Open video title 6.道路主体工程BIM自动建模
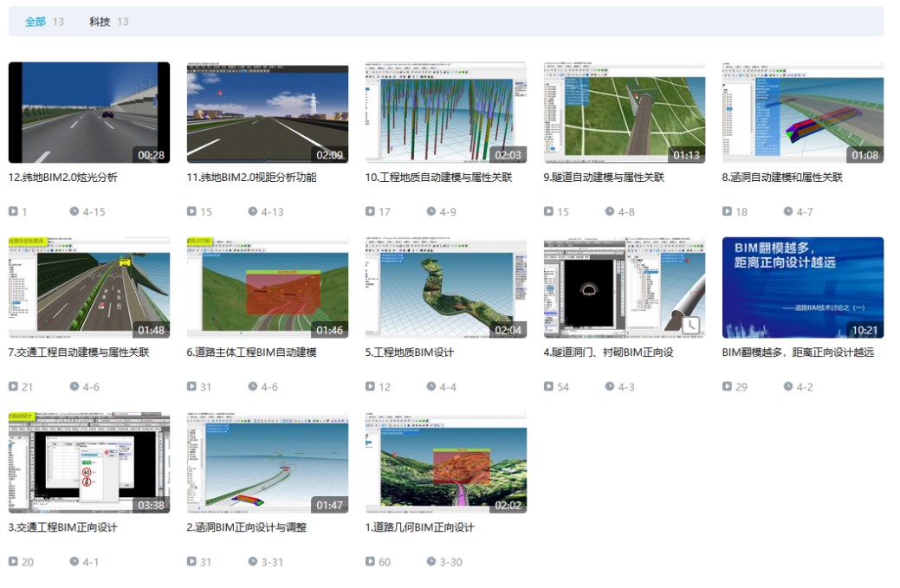This screenshot has width=900, height=588. pos(252,352)
